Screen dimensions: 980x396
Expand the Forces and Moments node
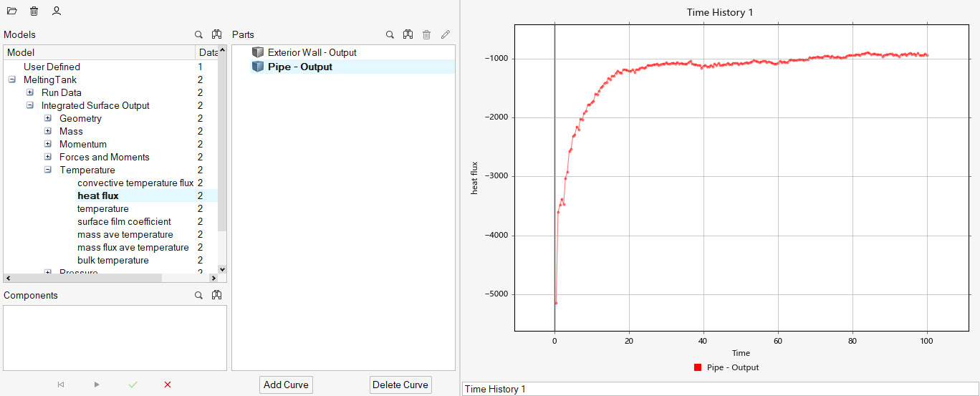pyautogui.click(x=48, y=157)
